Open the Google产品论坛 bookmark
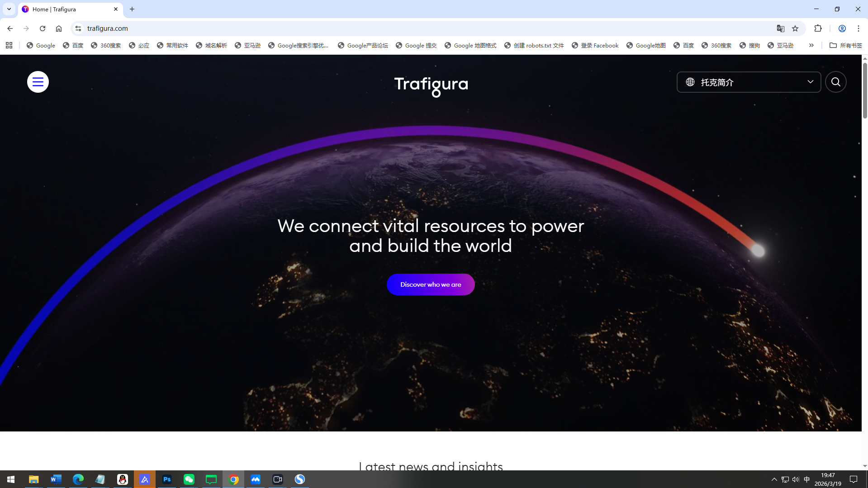 pos(363,45)
